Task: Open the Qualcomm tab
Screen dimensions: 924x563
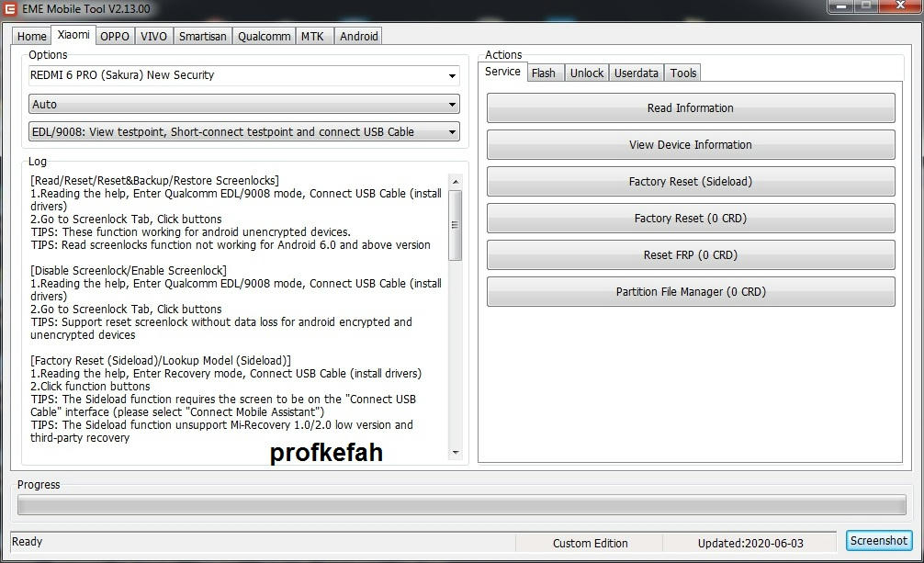Action: [x=264, y=36]
